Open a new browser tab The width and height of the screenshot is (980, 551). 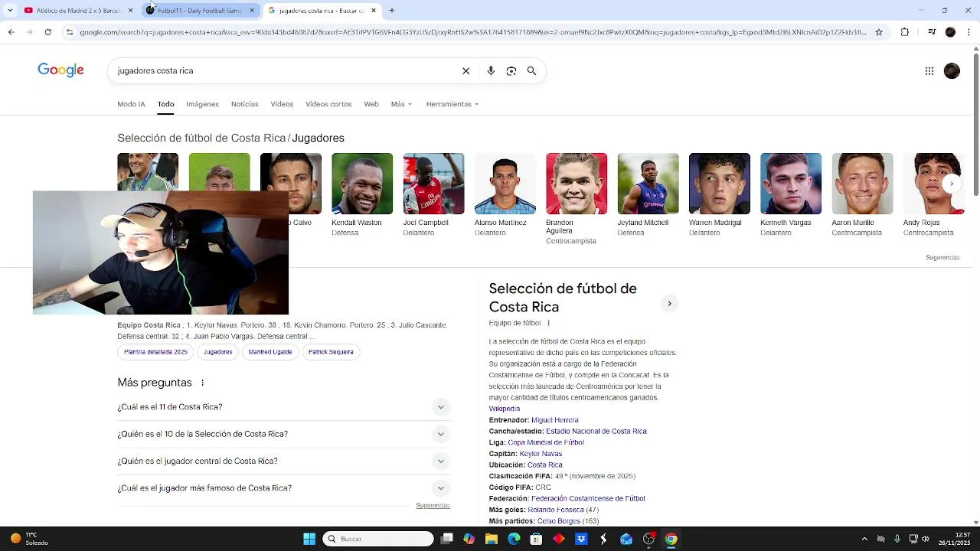click(391, 11)
